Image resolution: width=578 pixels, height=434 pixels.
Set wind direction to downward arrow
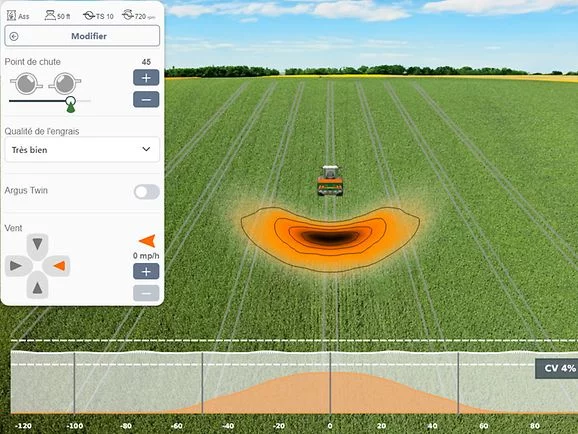[x=37, y=244]
